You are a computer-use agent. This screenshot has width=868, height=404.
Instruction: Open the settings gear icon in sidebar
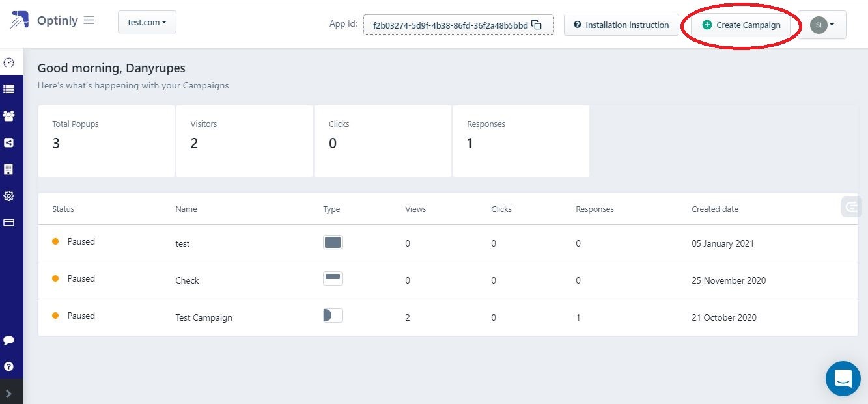click(9, 196)
